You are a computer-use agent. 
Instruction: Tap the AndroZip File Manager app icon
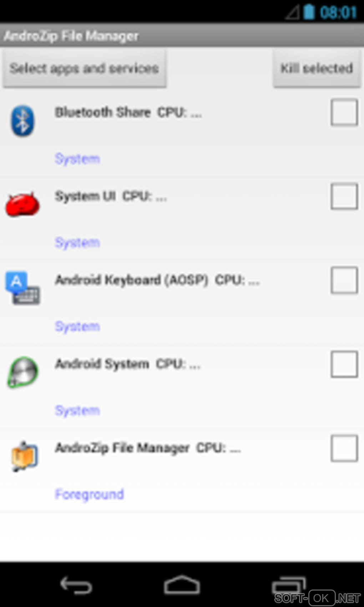pyautogui.click(x=24, y=456)
